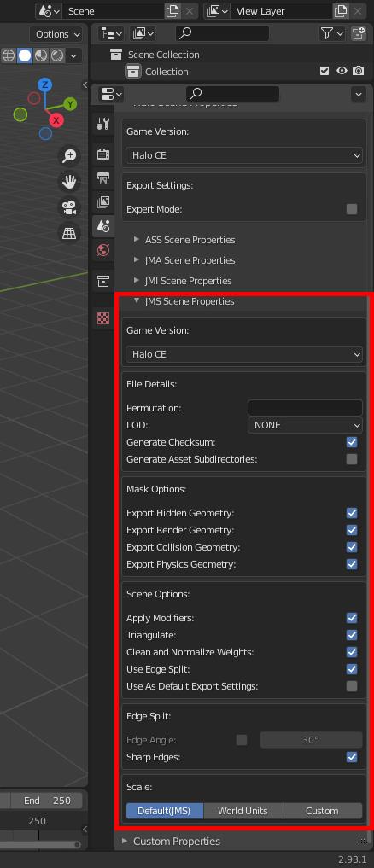Toggle Collection exclude checkbox
Screen dimensions: 374x868
[325, 71]
